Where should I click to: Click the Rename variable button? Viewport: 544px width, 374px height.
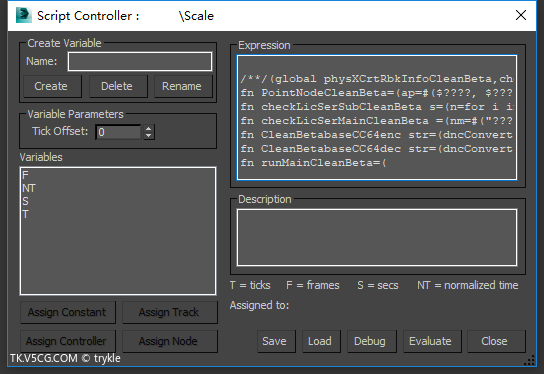(x=183, y=86)
